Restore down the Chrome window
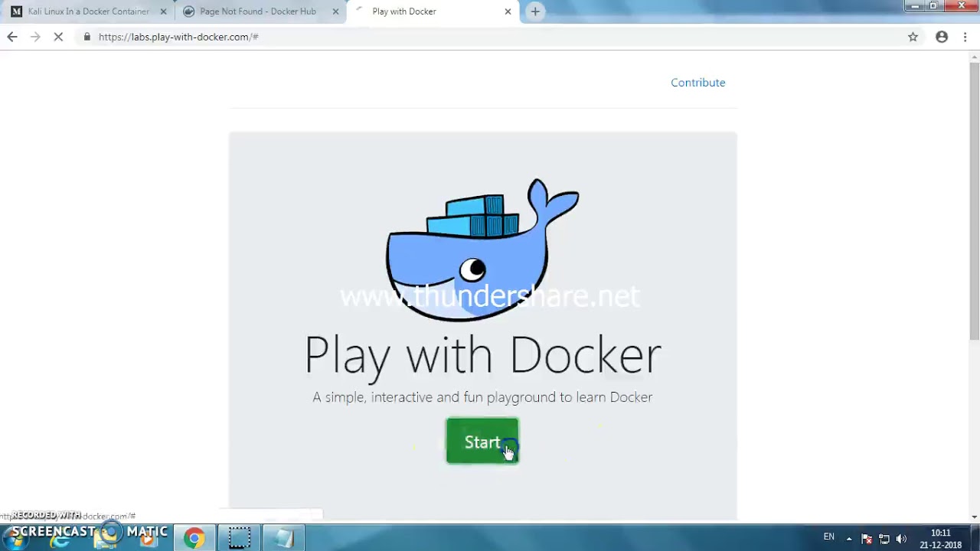Viewport: 980px width, 551px height. (934, 6)
